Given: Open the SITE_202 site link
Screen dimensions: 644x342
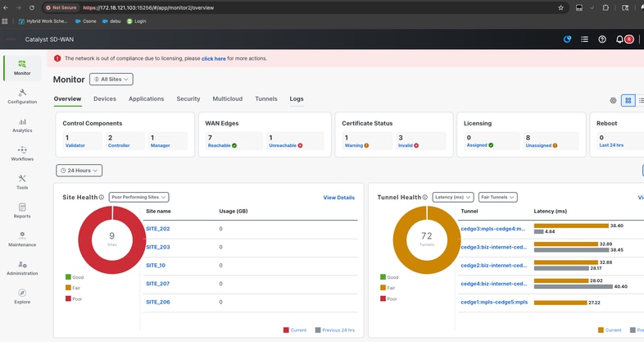Looking at the screenshot, I should point(158,229).
